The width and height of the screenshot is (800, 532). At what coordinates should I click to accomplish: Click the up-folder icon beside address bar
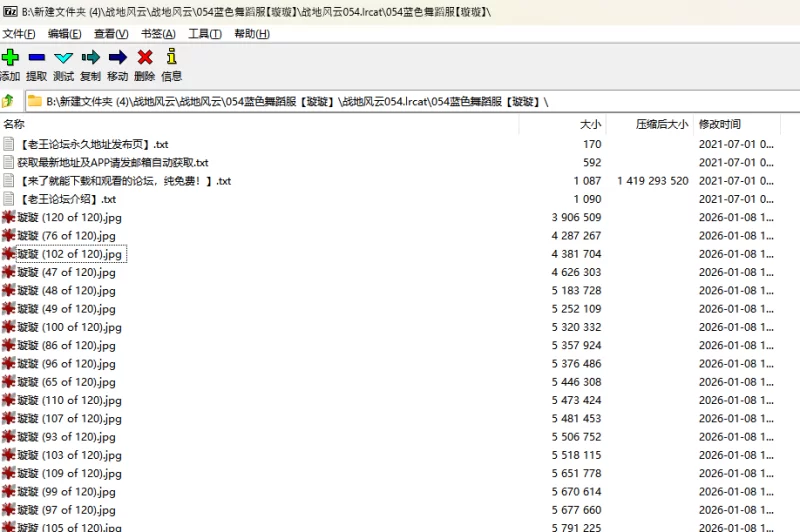click(9, 101)
